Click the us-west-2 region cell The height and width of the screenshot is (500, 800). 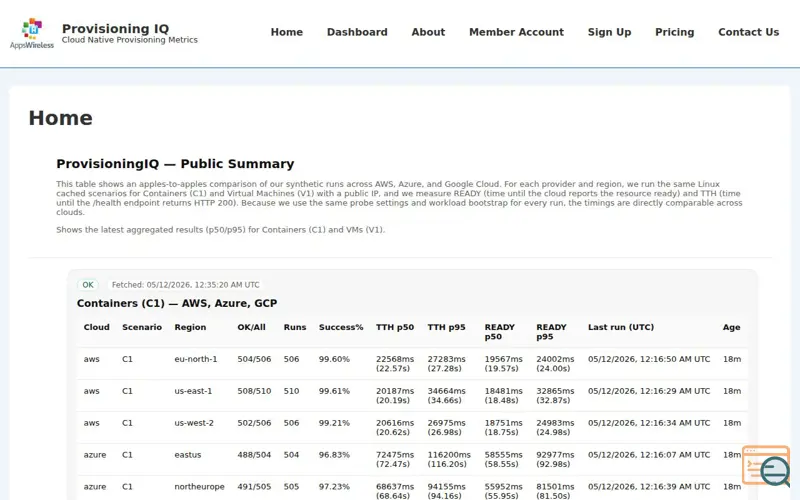194,423
